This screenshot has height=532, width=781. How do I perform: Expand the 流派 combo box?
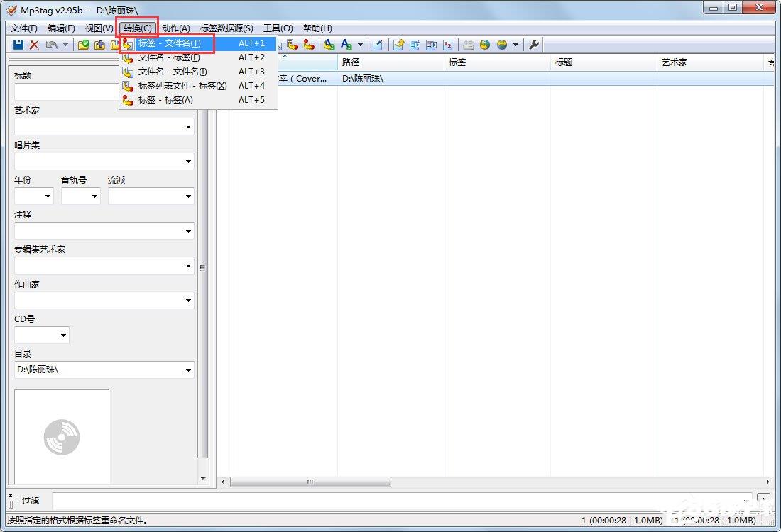188,196
